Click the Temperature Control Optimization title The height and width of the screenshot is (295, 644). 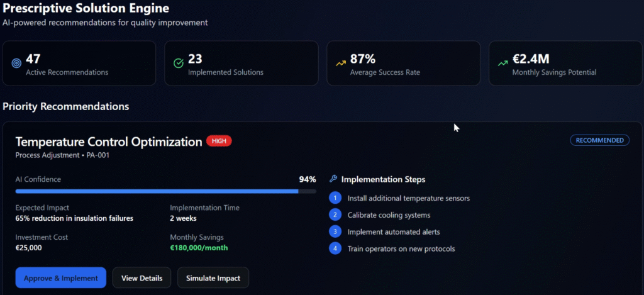point(109,142)
